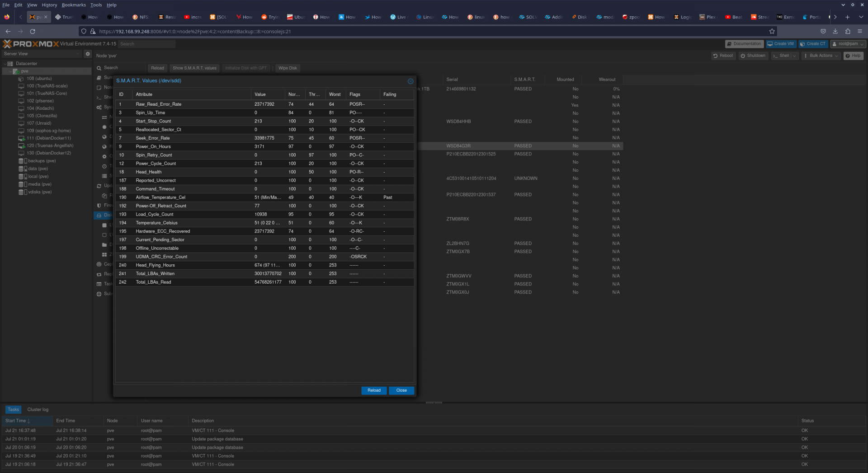Open the Firefox hamburger application menu

click(859, 32)
